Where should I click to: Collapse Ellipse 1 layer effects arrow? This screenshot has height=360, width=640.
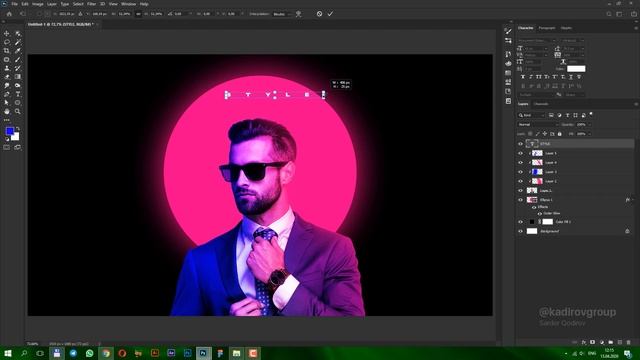(633, 200)
